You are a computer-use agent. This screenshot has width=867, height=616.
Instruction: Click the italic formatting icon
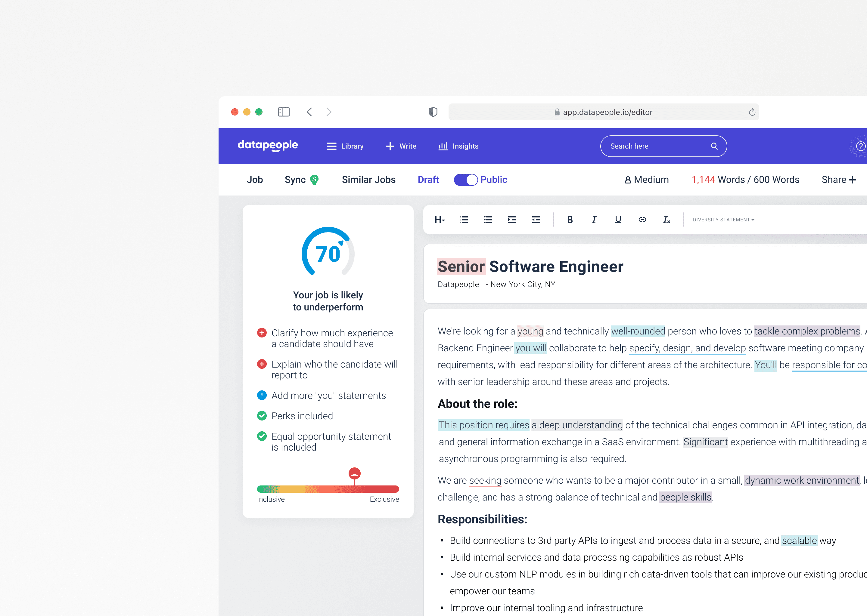pyautogui.click(x=594, y=219)
